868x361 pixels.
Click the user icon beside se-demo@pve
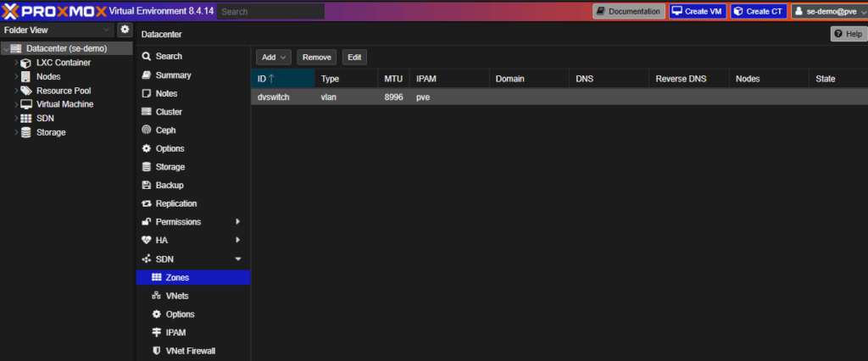click(x=798, y=12)
